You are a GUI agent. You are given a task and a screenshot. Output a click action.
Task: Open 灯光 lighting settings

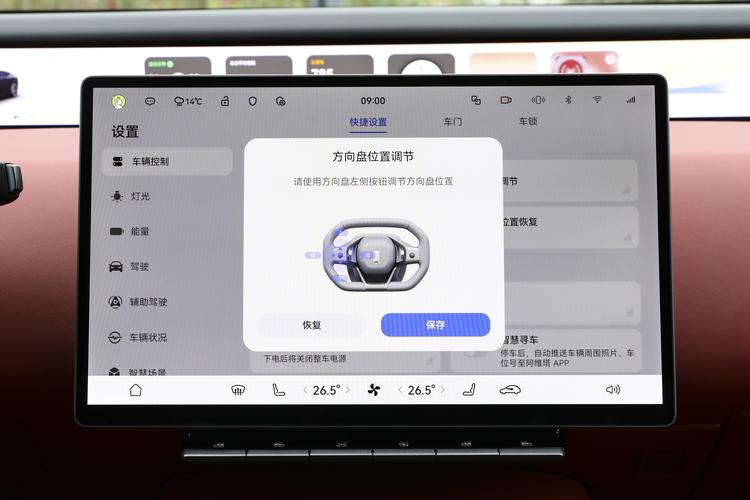(139, 196)
